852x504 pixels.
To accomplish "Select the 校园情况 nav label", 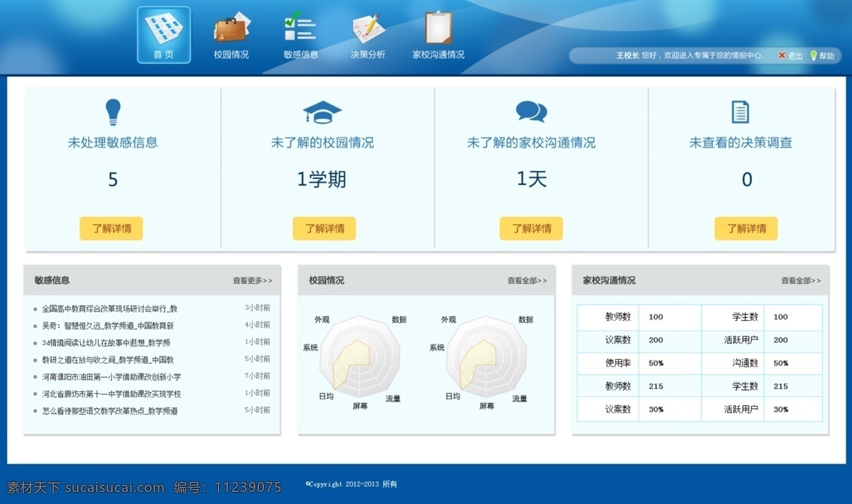I will (231, 55).
